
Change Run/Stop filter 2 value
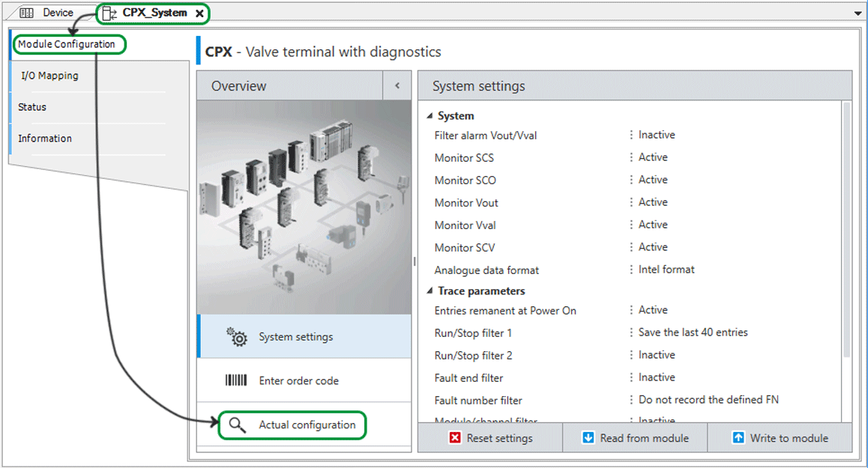pos(657,355)
